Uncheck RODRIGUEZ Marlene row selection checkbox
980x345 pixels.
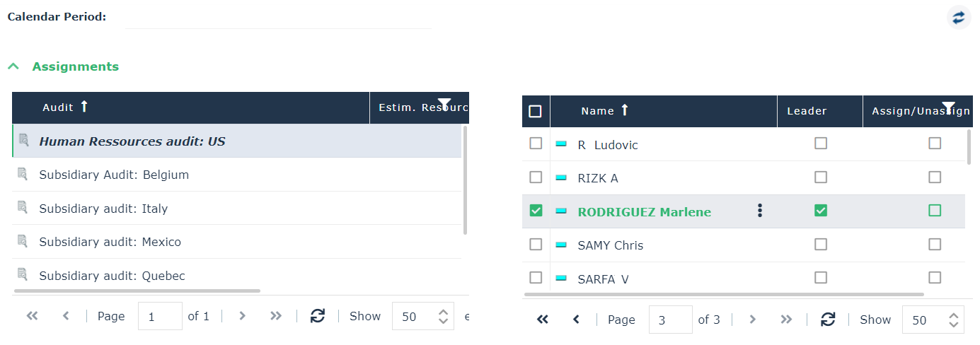coord(536,211)
